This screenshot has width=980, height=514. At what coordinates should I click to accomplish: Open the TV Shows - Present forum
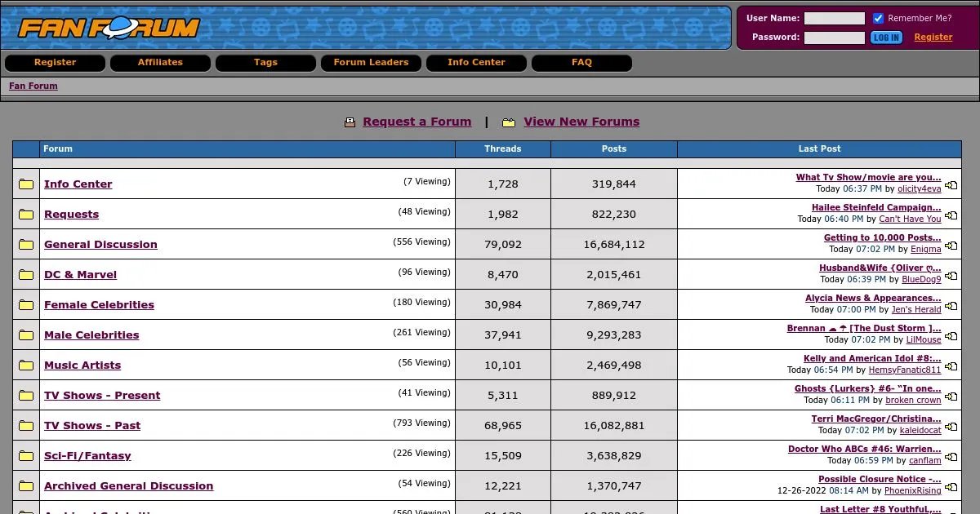102,396
